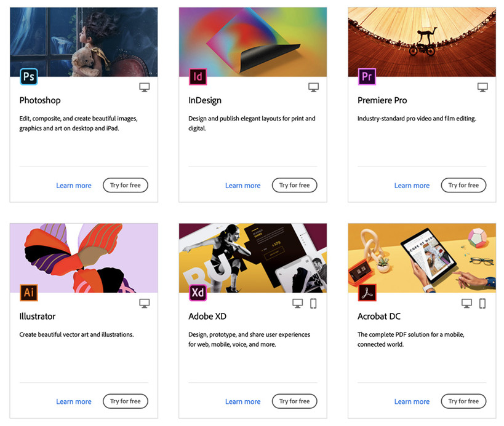504x426 pixels.
Task: Click the desktop monitor icon on Photoshop card
Action: [145, 87]
